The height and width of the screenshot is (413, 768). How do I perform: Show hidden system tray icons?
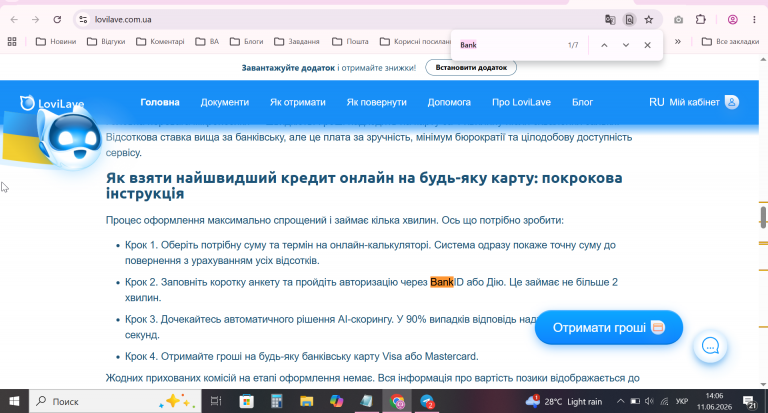pos(620,401)
